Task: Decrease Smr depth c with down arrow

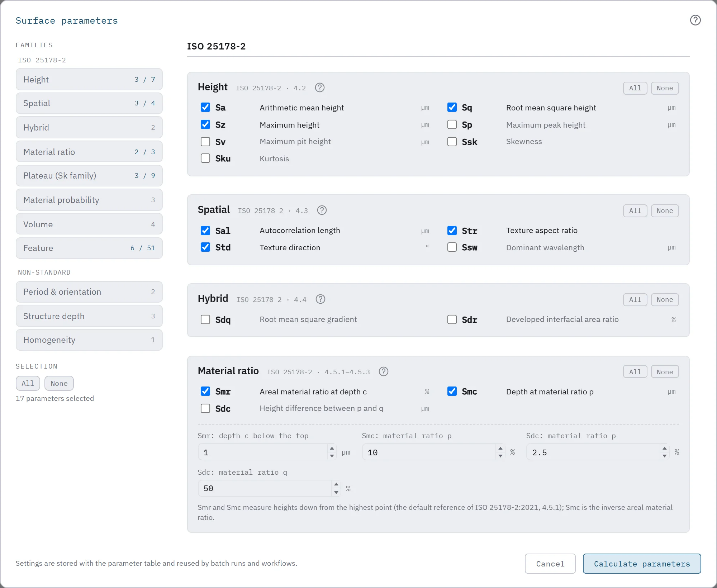Action: click(332, 456)
